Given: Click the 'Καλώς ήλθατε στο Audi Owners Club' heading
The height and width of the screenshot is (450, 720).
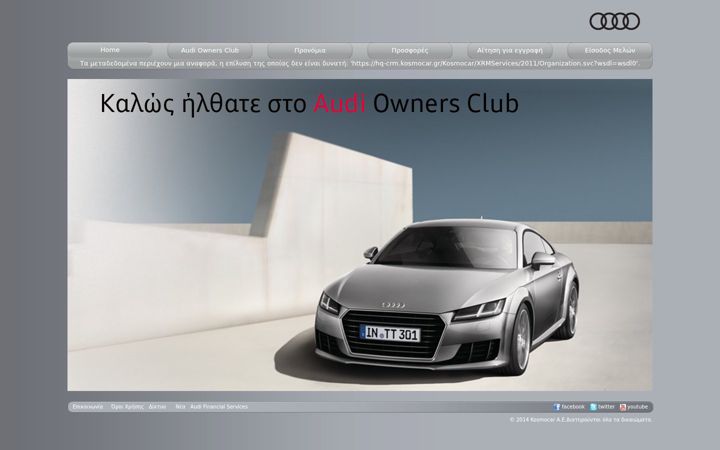Looking at the screenshot, I should pyautogui.click(x=309, y=103).
